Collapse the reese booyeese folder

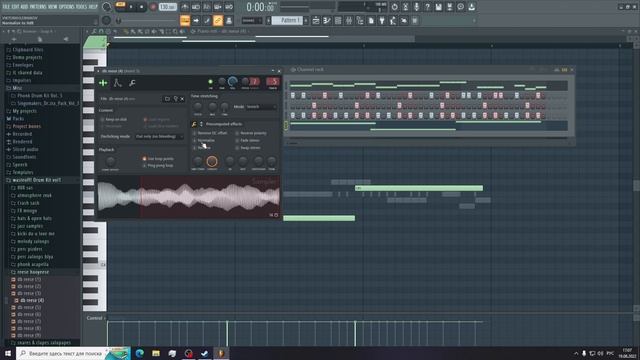tap(33, 272)
